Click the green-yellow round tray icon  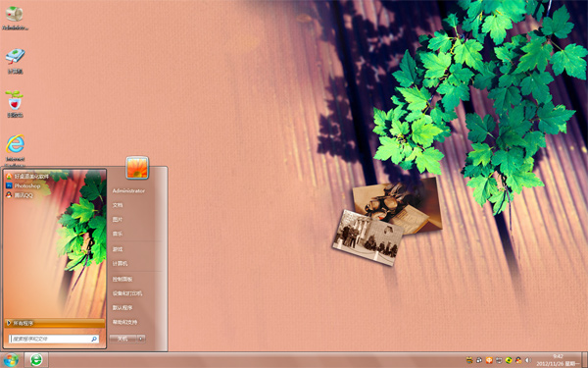tap(509, 360)
